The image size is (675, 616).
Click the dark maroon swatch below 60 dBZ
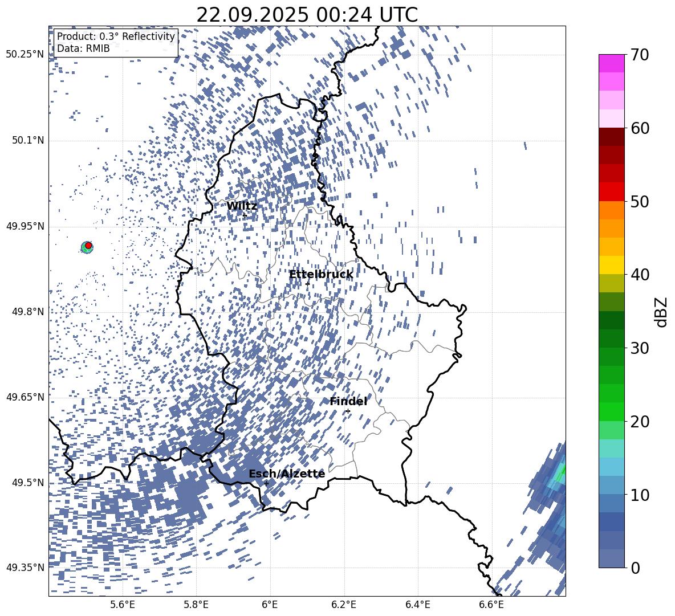(x=611, y=137)
